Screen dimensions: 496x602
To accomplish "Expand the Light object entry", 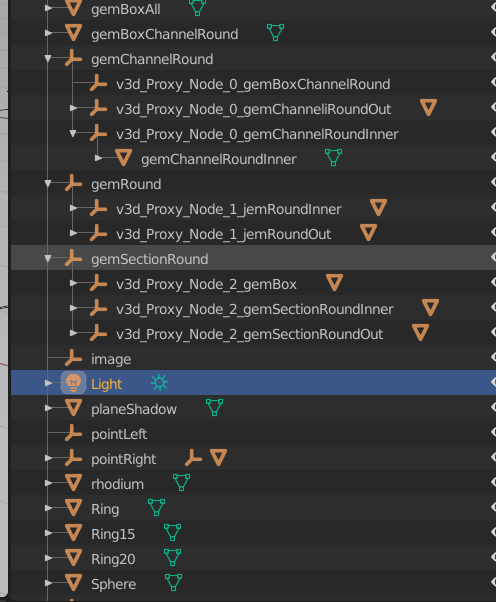I will [x=48, y=383].
